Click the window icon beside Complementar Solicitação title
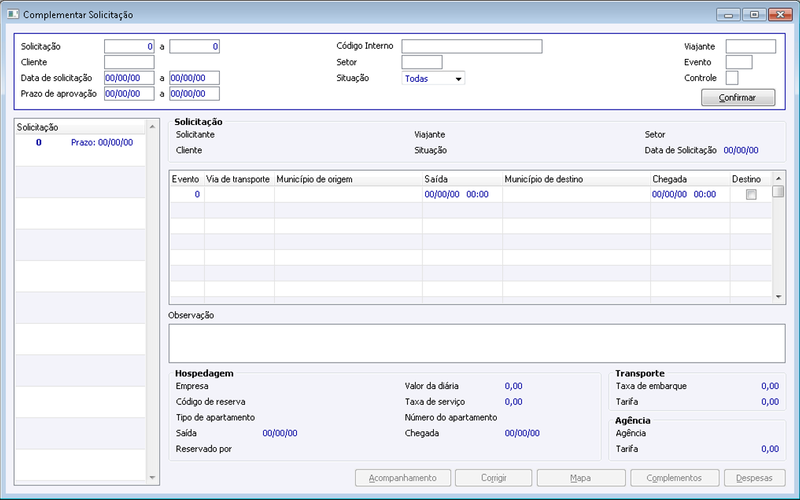Image resolution: width=800 pixels, height=500 pixels. pos(12,14)
